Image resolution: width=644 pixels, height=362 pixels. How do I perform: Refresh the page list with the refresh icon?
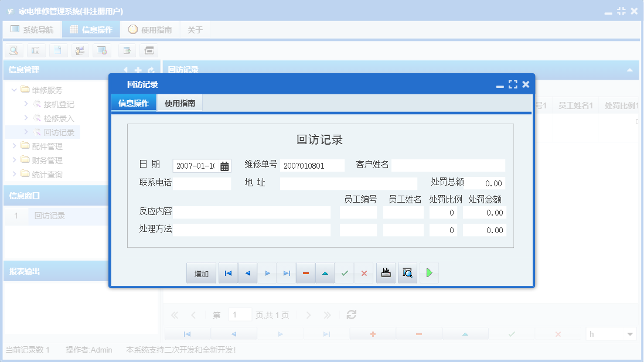point(350,315)
